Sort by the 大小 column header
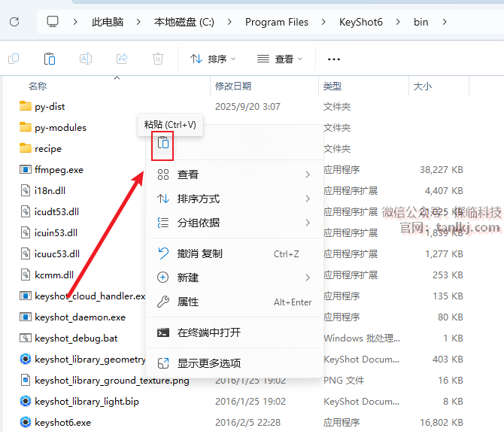Viewport: 504px width, 434px height. pos(422,86)
